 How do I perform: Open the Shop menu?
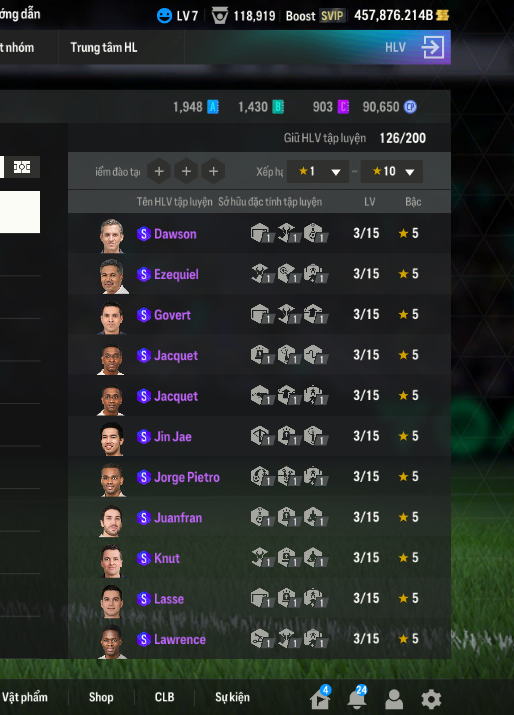101,697
